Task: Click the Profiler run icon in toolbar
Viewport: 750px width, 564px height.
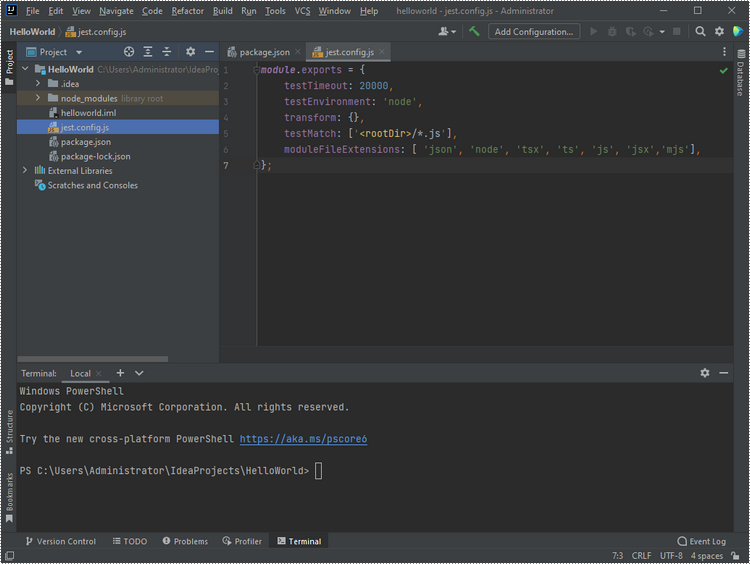Action: [648, 32]
